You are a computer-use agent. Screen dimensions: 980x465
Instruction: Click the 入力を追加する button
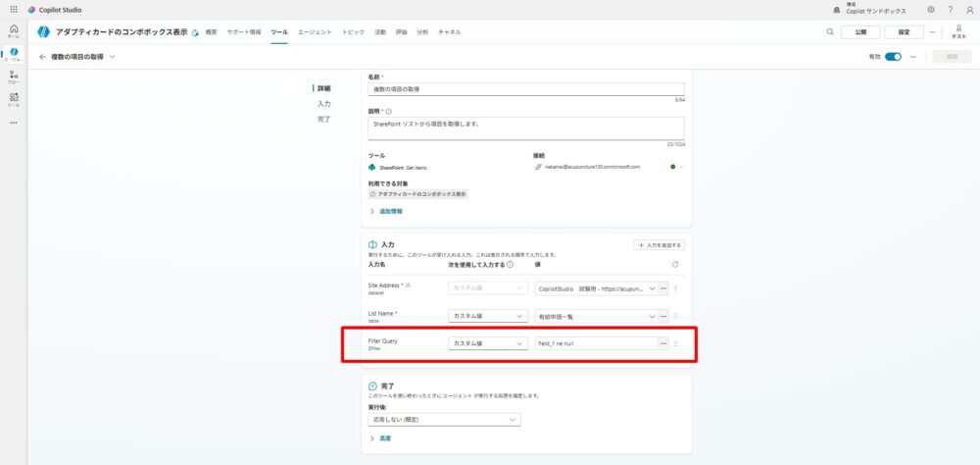click(x=659, y=244)
